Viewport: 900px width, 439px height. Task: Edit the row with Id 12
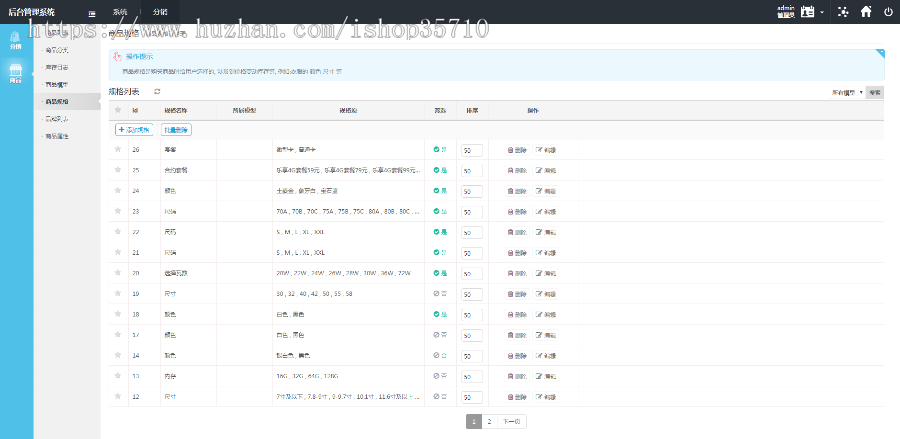click(x=545, y=397)
